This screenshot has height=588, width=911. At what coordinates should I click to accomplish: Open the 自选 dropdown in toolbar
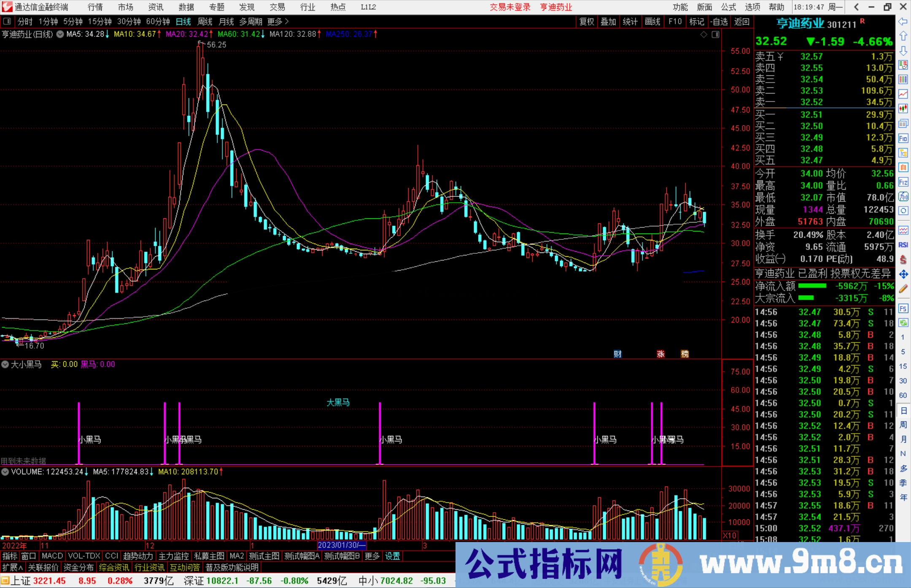tap(718, 21)
